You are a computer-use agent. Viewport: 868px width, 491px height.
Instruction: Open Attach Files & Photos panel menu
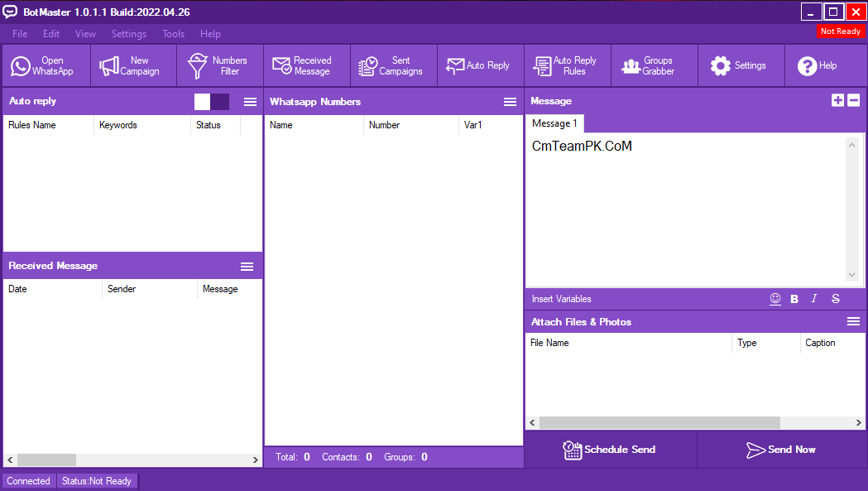click(853, 321)
